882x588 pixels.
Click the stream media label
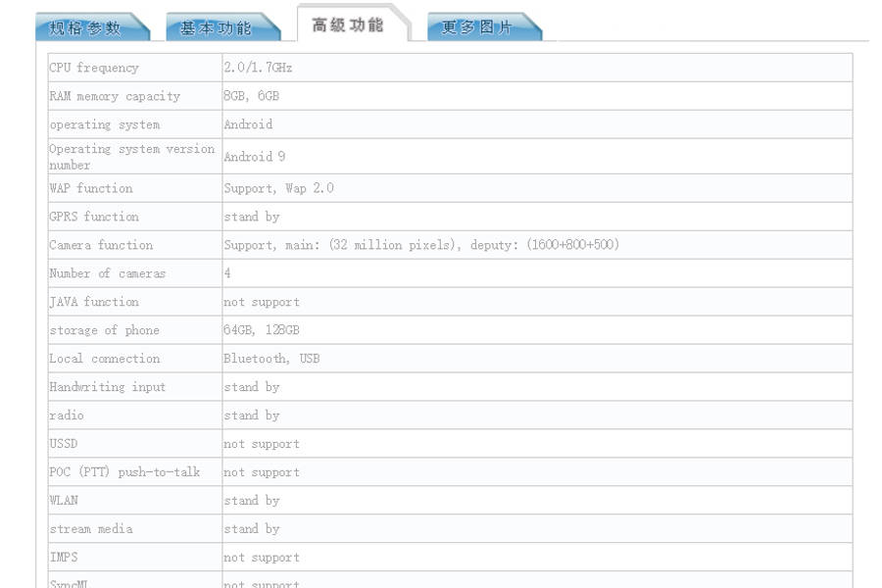coord(91,529)
